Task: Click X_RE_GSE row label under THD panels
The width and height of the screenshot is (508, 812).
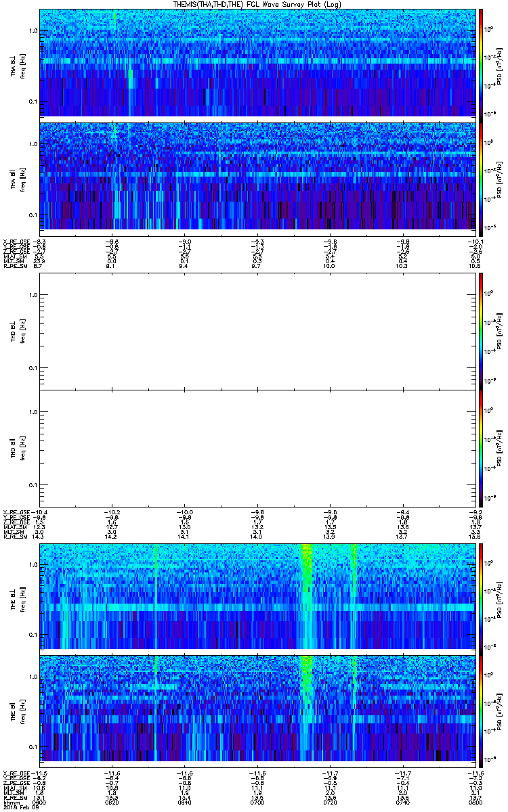Action: [x=16, y=512]
